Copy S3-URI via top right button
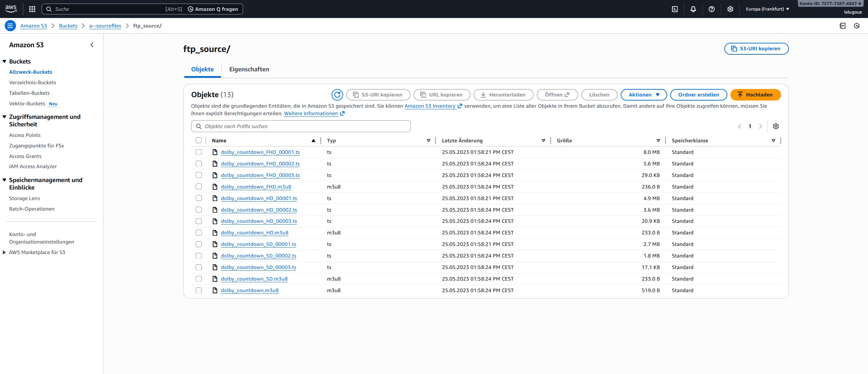 tap(756, 49)
